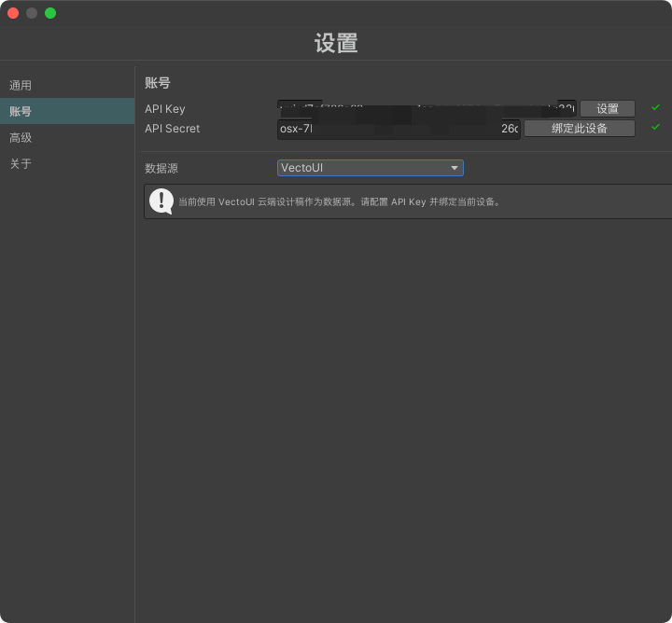
Task: Click the green checkmark next to API Key
Action: 655,107
